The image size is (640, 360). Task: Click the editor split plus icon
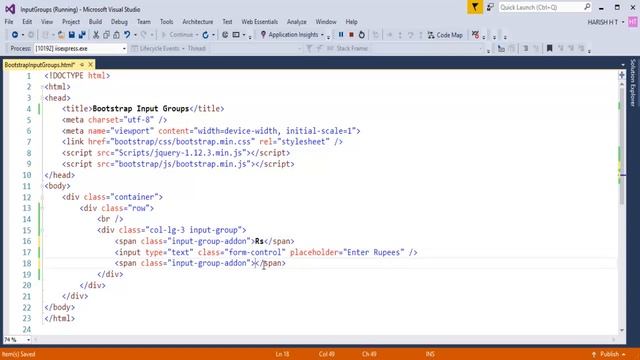(622, 75)
